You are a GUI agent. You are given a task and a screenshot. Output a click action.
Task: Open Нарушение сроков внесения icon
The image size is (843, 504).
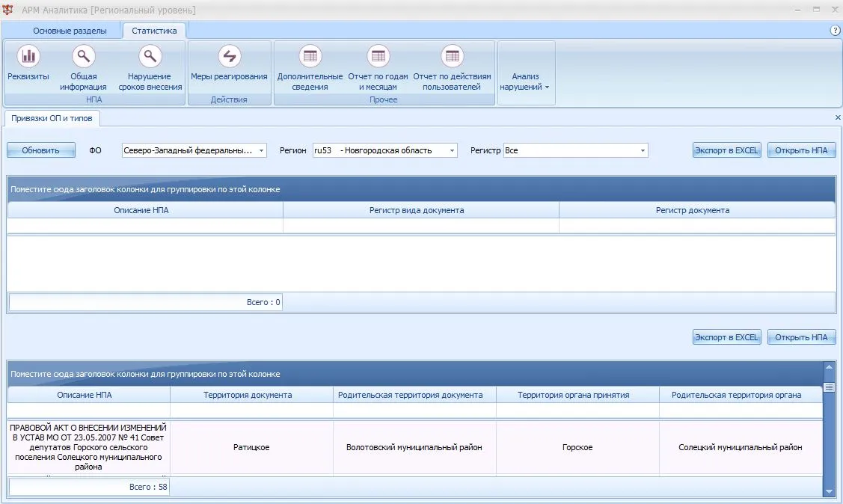pos(150,56)
